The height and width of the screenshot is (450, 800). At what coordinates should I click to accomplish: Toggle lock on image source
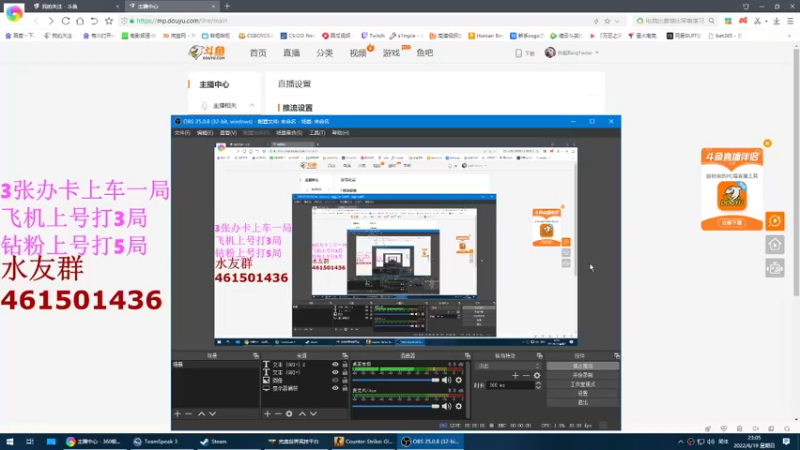[x=345, y=380]
